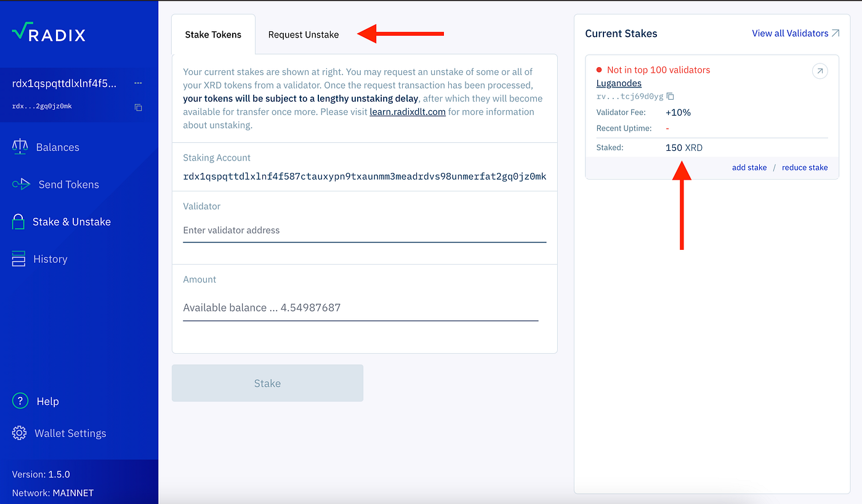The height and width of the screenshot is (504, 862).
Task: Copy the rdx...2gq0jz0mk account address
Action: click(139, 107)
